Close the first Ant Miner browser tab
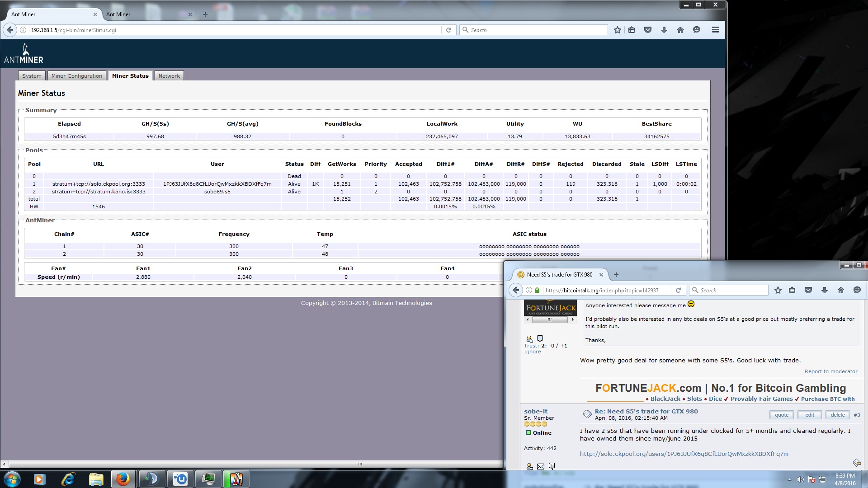Screen dimensions: 868x488 click(95, 14)
